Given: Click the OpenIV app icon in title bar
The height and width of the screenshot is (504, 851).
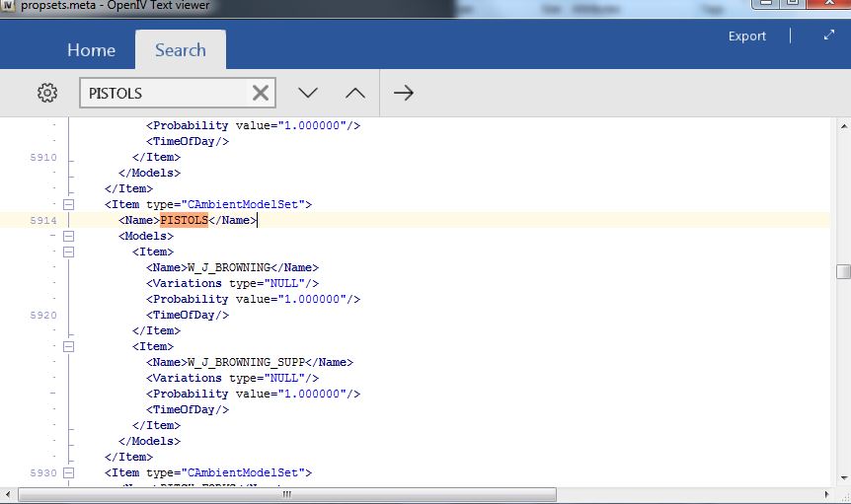Looking at the screenshot, I should click(9, 7).
